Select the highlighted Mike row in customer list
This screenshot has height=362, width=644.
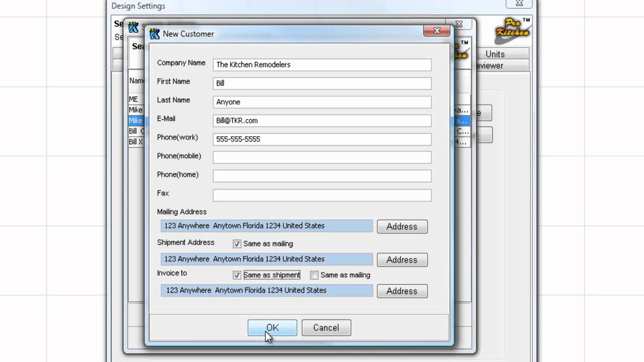pyautogui.click(x=137, y=121)
